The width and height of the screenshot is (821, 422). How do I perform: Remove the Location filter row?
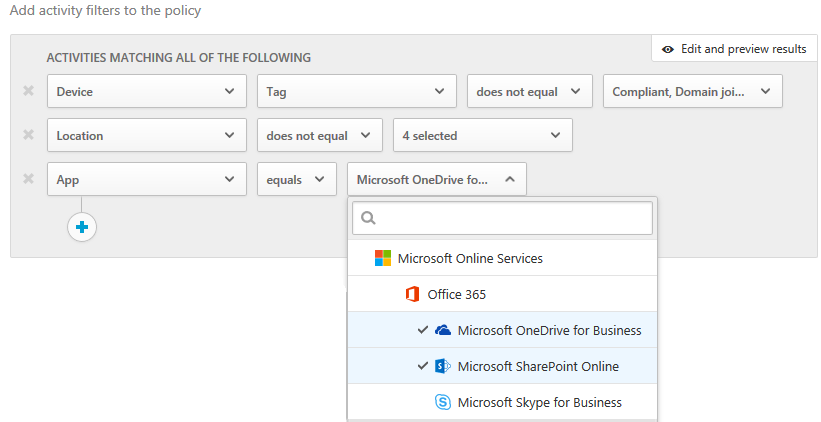click(x=28, y=135)
